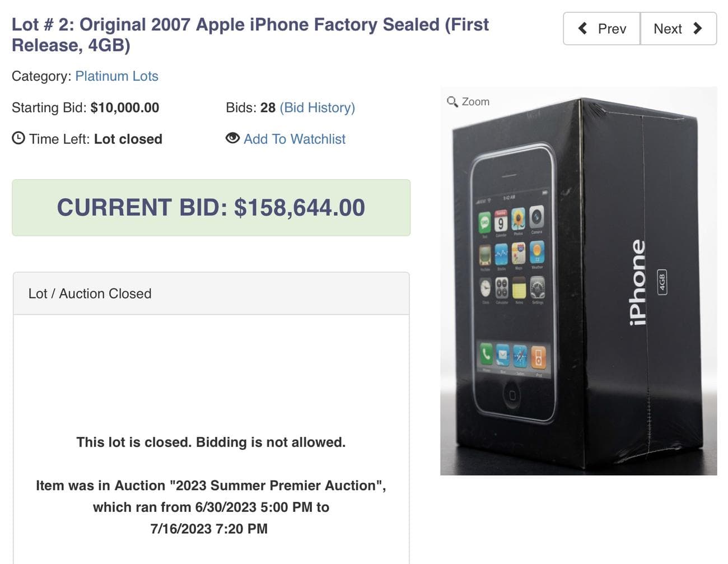Screen dimensions: 728x564
Task: Click the eye icon beside Add To Watchlist
Action: [233, 139]
